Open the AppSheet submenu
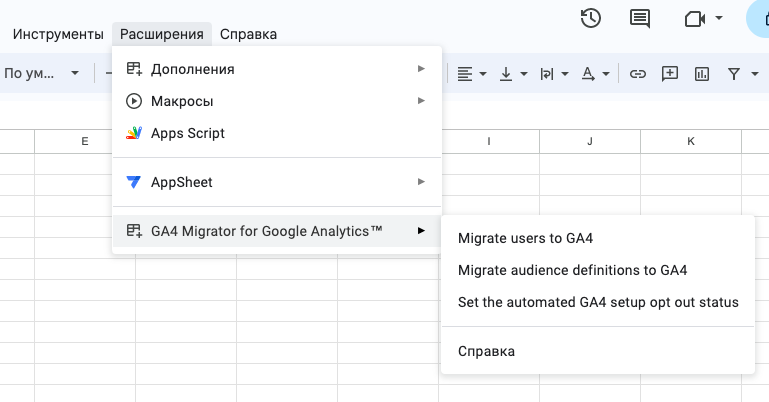This screenshot has width=769, height=402. (277, 182)
